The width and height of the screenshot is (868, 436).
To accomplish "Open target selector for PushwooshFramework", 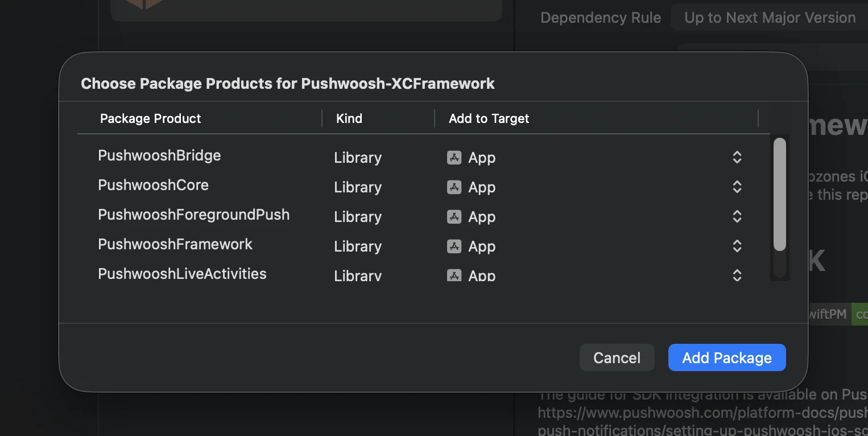I will click(737, 246).
